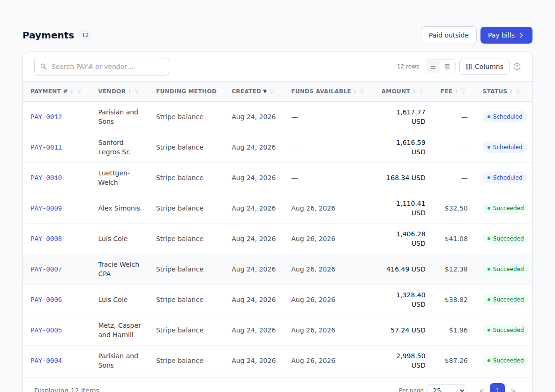The image size is (555, 392).
Task: Switch to comfortable row density
Action: 433,67
